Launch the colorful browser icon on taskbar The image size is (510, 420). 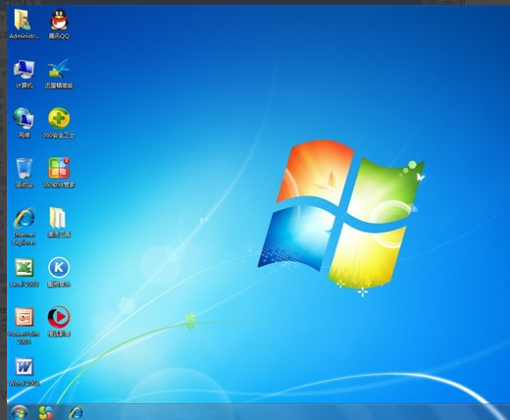(x=46, y=413)
